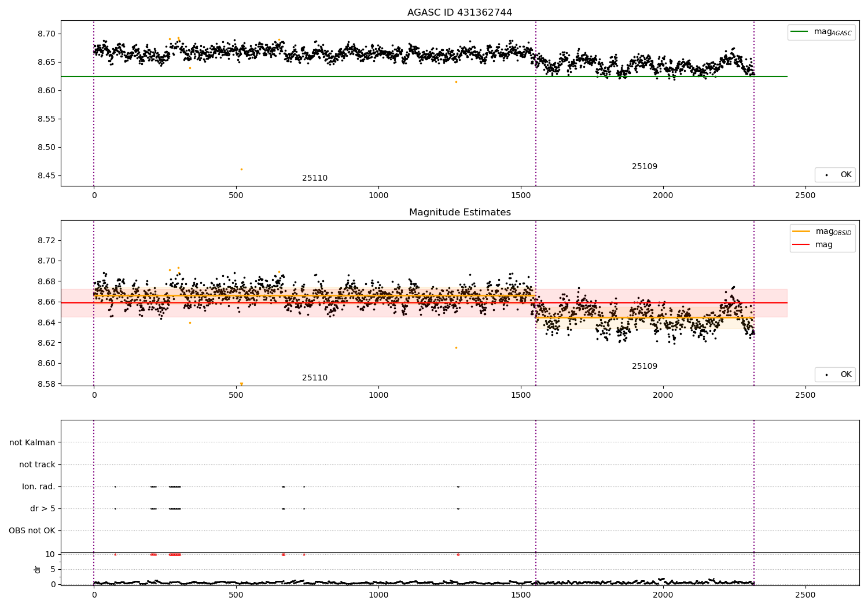868x608 pixels.
Task: Click the 25109 annotation in the top plot
Action: (x=645, y=167)
